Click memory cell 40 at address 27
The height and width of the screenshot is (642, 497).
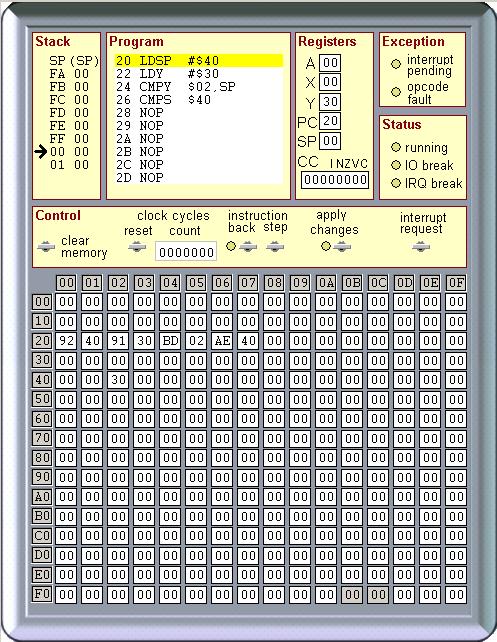(248, 341)
